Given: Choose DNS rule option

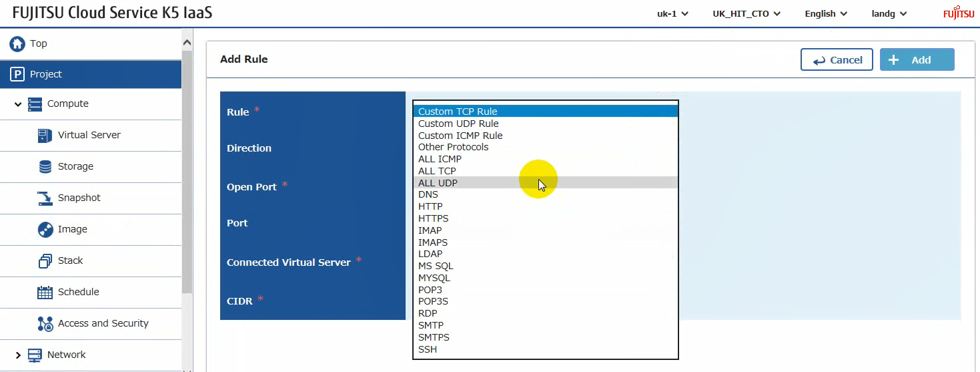Looking at the screenshot, I should click(546, 195).
